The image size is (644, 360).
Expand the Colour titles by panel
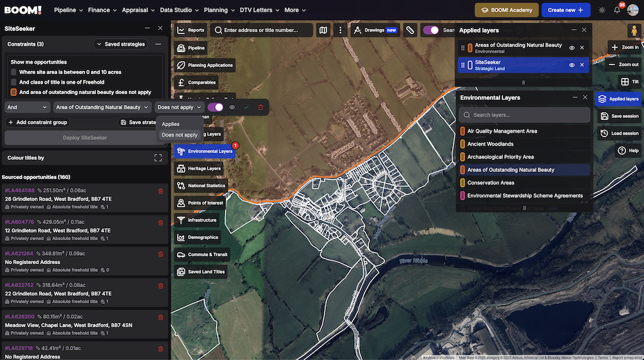[158, 158]
